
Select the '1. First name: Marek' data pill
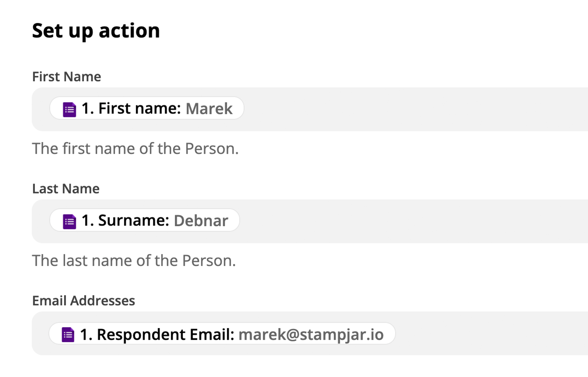pos(147,108)
